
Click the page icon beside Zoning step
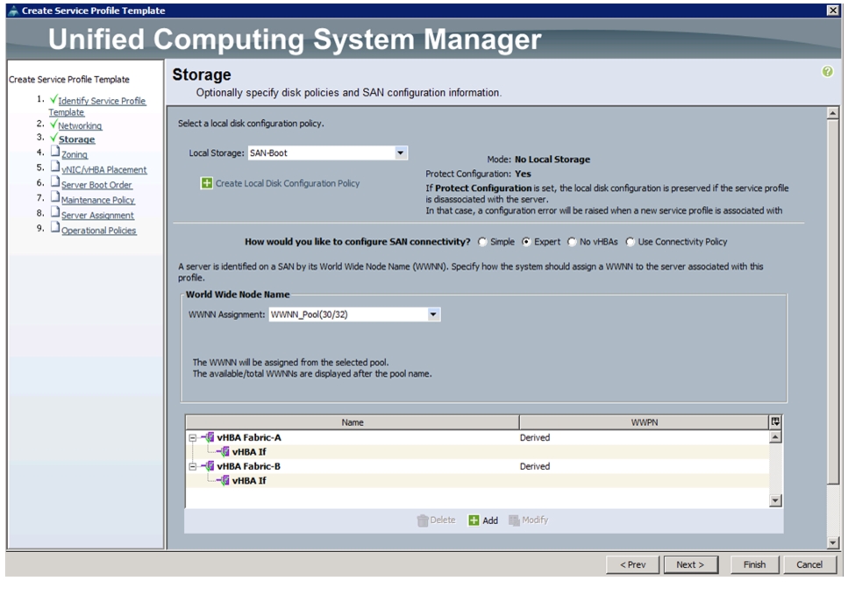coord(55,152)
